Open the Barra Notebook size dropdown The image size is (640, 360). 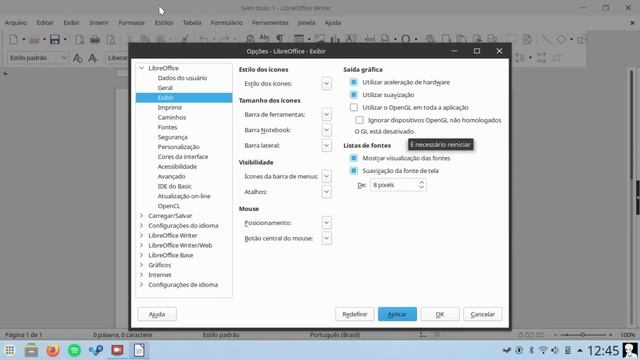pyautogui.click(x=326, y=130)
